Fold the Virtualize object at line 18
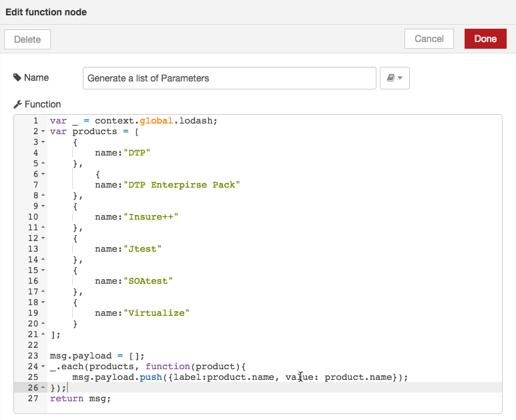 point(43,302)
